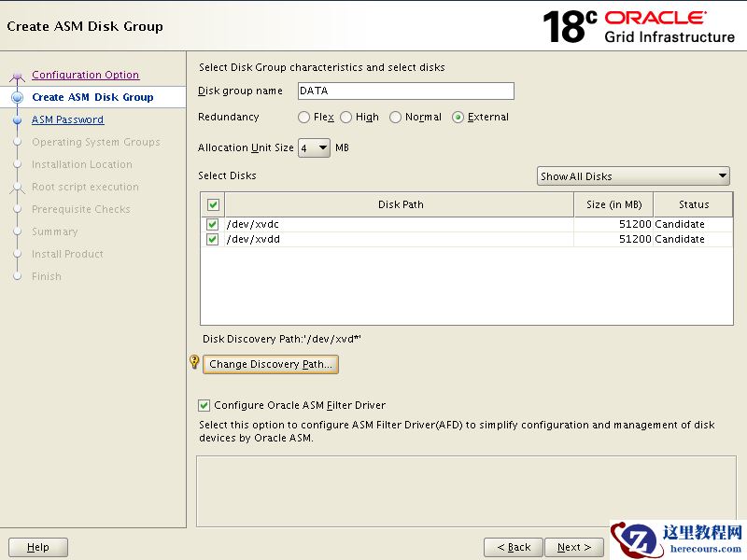
Task: Click the Disk Path column header
Action: [x=400, y=204]
